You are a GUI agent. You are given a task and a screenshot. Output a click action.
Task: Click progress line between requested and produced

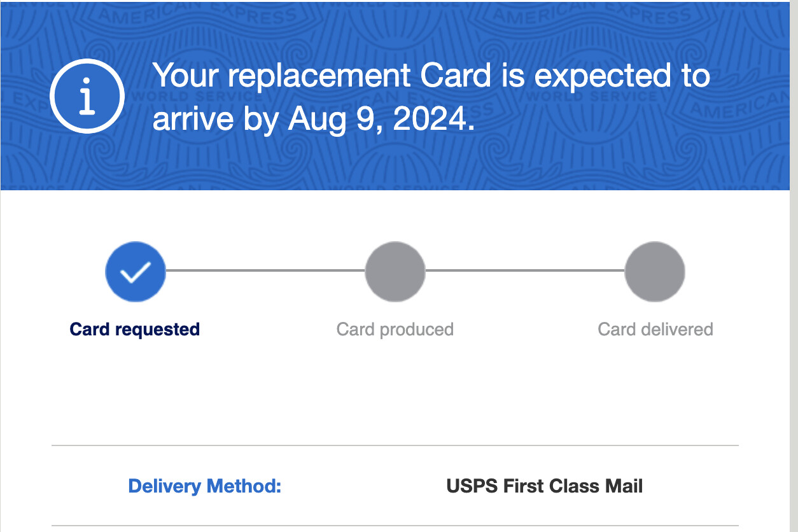pyautogui.click(x=265, y=271)
